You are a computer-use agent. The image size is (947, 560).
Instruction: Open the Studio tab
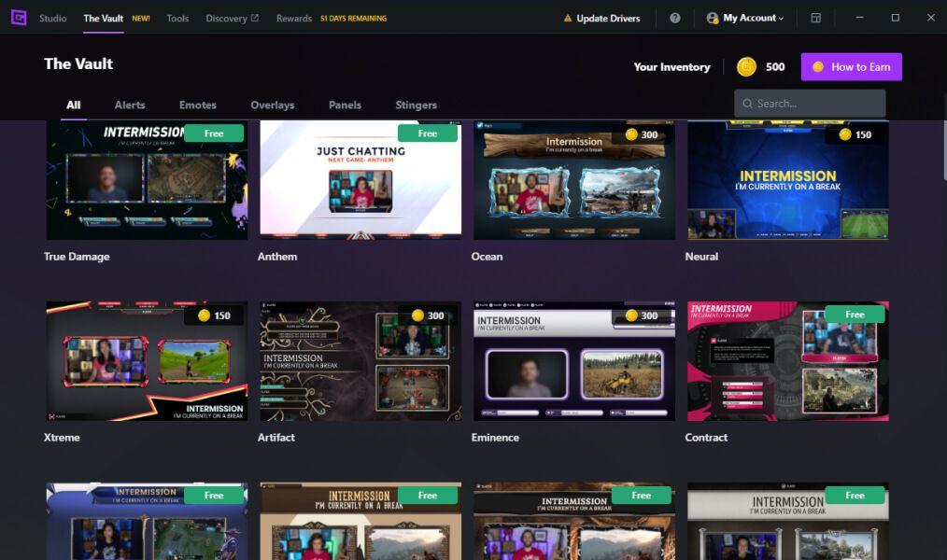coord(53,18)
